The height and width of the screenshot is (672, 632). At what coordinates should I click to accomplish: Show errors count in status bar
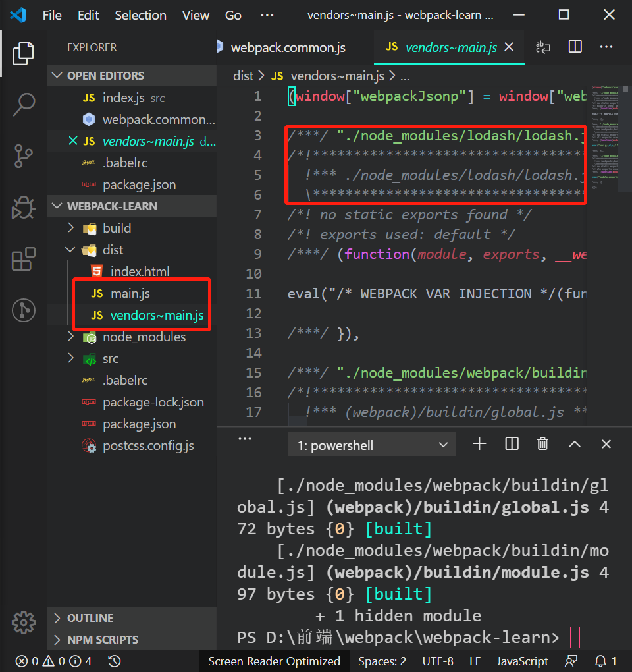coord(27,661)
